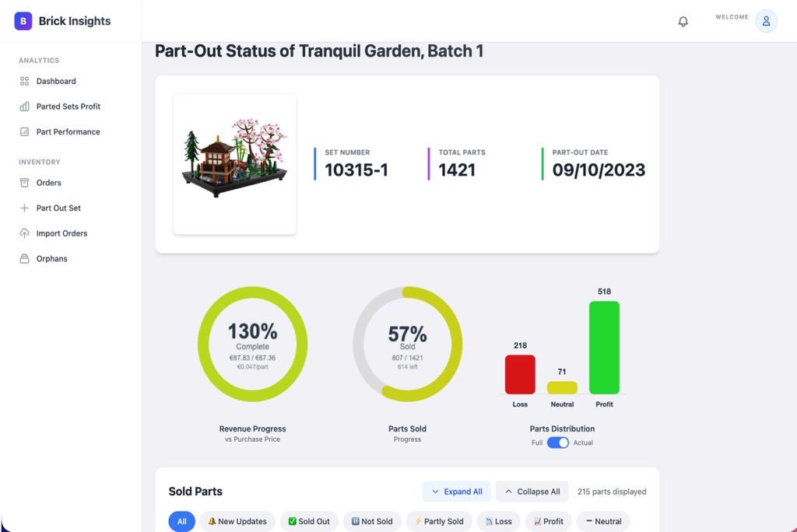Image resolution: width=797 pixels, height=532 pixels.
Task: Select the All filter tab
Action: coord(181,521)
